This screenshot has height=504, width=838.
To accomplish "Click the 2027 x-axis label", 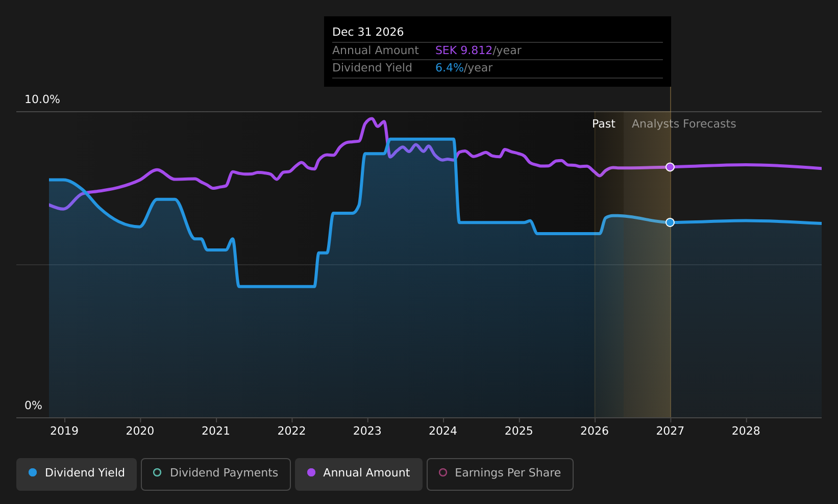I will click(670, 431).
